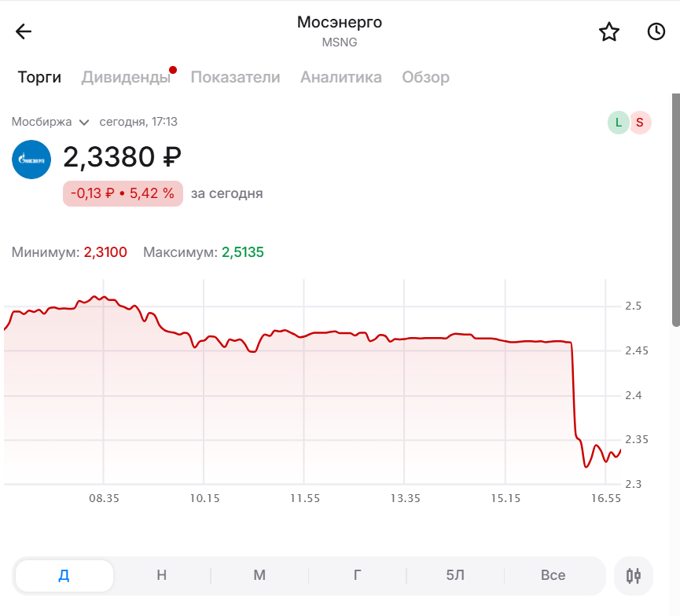Viewport: 680px width, 616px height.
Task: Add Мосэнерго to favorites with star icon
Action: point(609,31)
